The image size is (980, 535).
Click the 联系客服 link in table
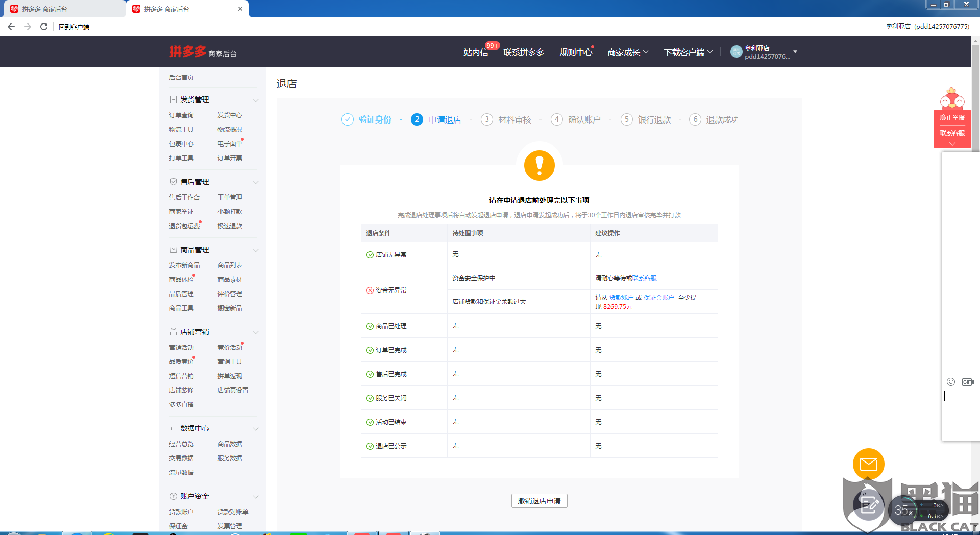coord(644,278)
